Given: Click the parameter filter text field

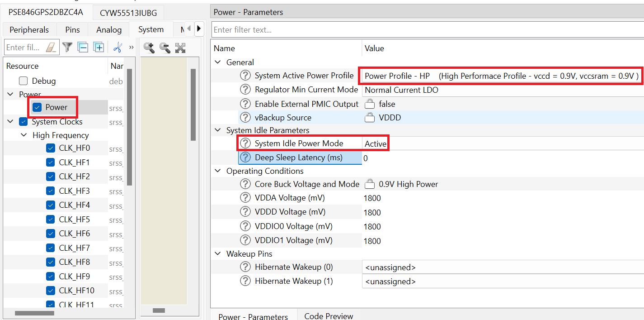Looking at the screenshot, I should [427, 30].
